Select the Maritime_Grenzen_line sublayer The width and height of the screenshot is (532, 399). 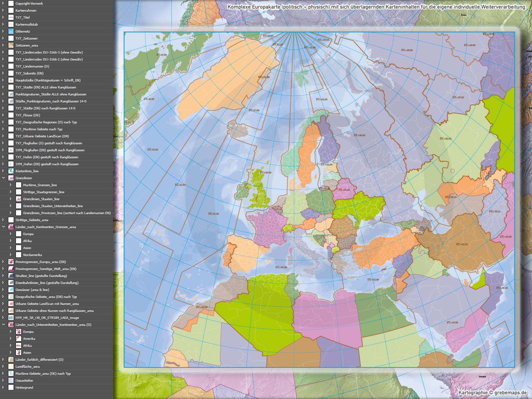[40, 185]
